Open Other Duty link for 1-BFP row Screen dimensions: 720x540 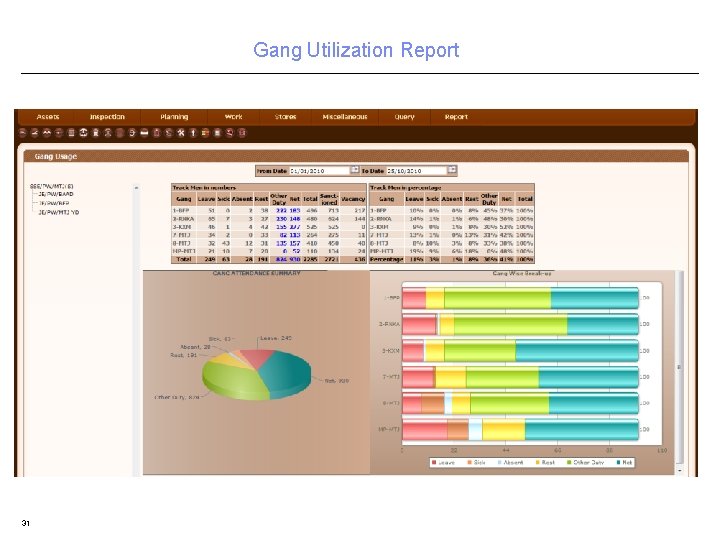[x=281, y=210]
